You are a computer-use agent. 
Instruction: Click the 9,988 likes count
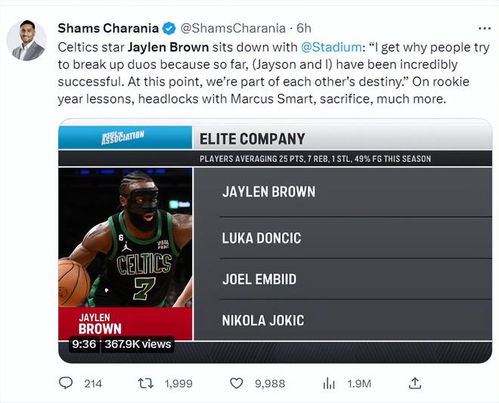(x=270, y=384)
